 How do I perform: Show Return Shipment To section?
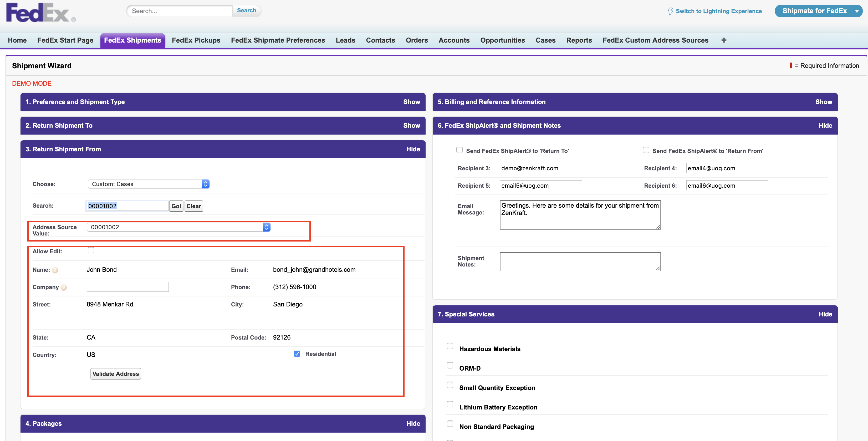(411, 125)
